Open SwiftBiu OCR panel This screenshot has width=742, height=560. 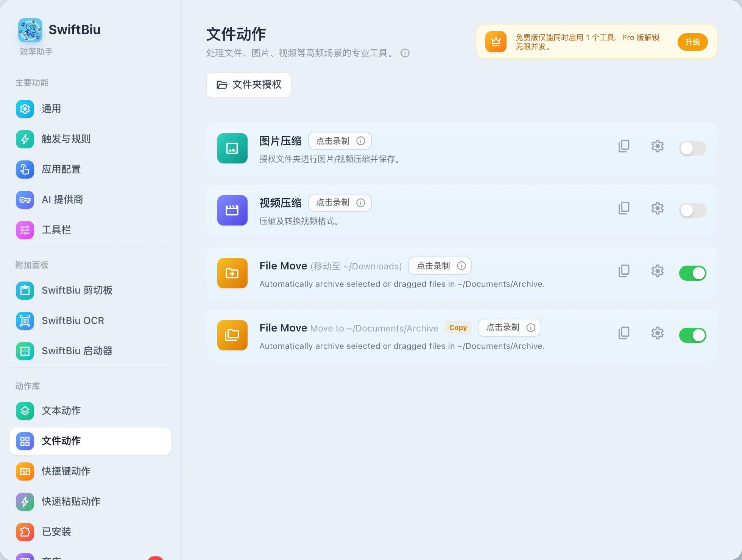[x=90, y=321]
